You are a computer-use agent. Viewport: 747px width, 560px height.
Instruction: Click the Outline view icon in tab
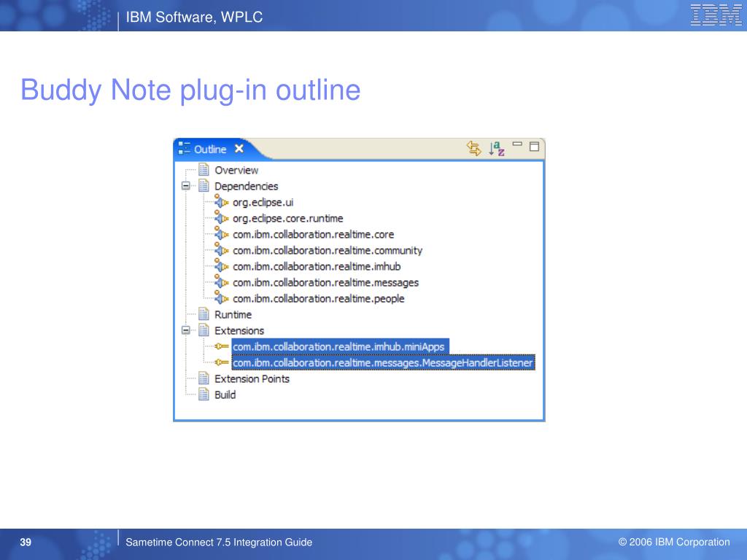click(184, 148)
